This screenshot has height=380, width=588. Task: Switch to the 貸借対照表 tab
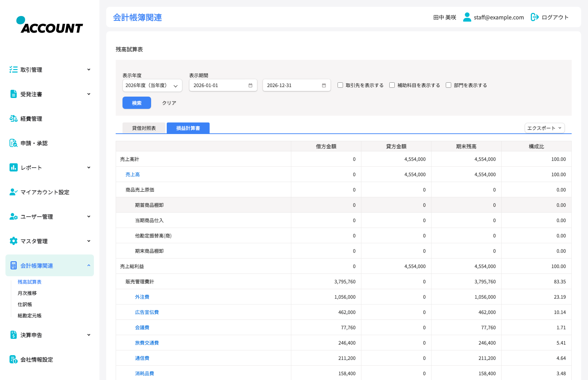click(x=144, y=128)
